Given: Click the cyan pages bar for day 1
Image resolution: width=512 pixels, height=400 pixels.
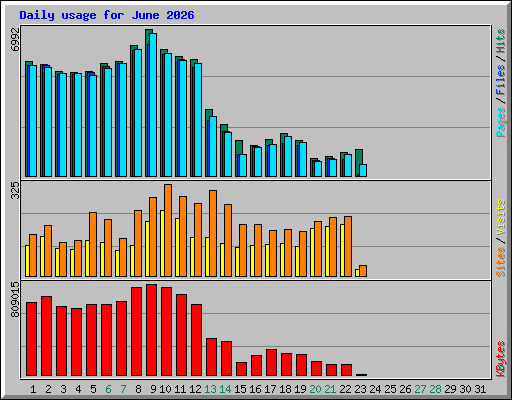Looking at the screenshot, I should point(33,121).
